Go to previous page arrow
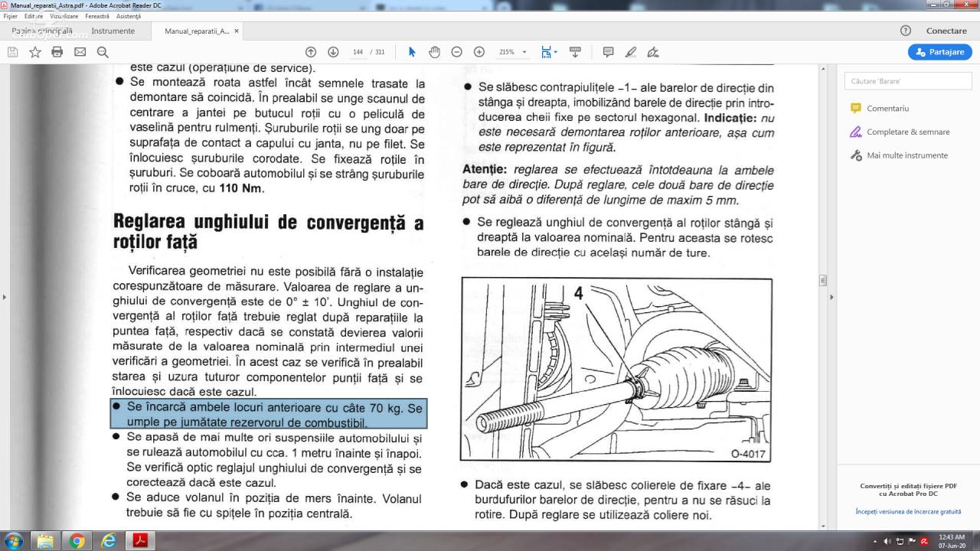This screenshot has height=551, width=980. point(311,52)
